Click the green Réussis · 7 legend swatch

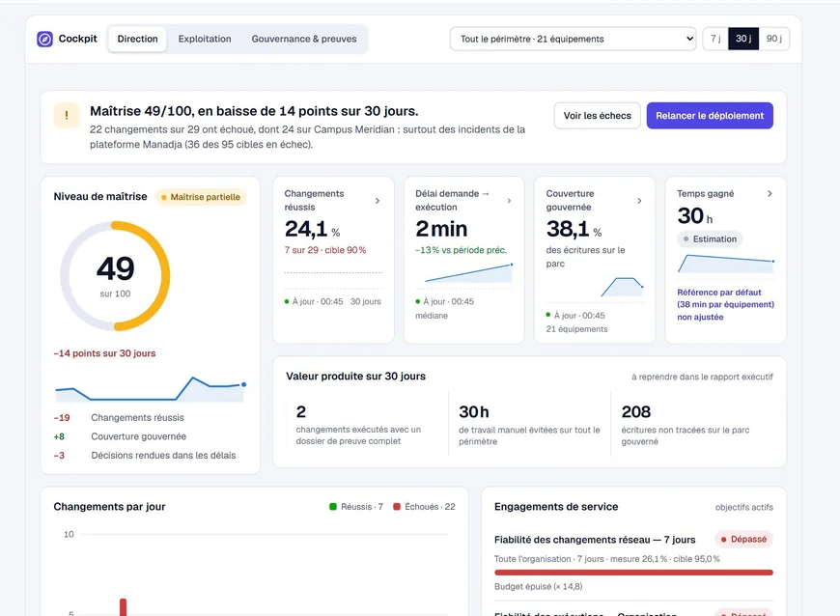coord(333,507)
